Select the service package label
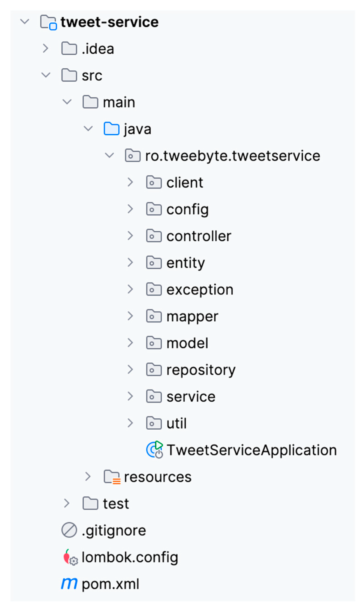Screen dimensions: 364x612 [x=191, y=397]
